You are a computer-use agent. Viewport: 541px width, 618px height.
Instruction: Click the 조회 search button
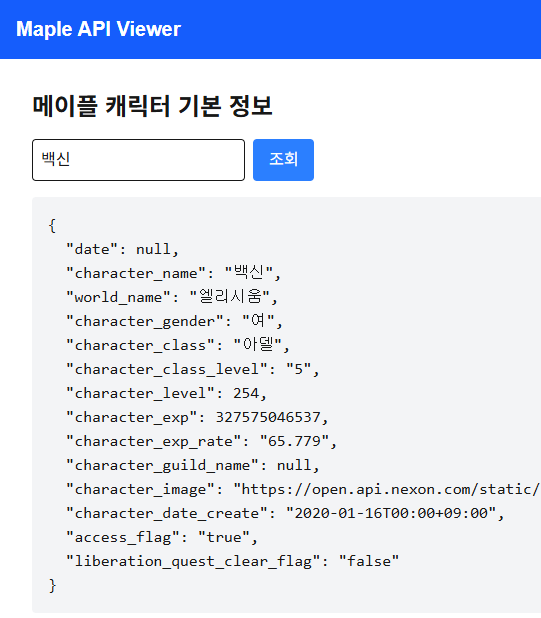[283, 160]
